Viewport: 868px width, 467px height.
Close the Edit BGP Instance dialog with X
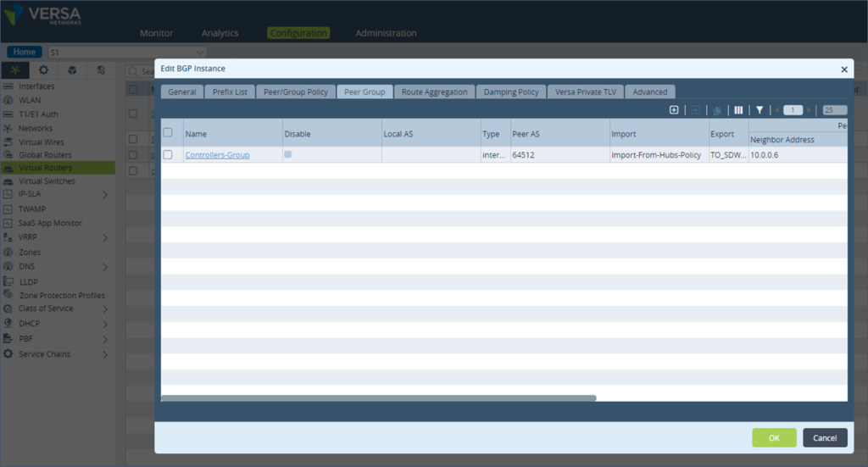(x=843, y=69)
